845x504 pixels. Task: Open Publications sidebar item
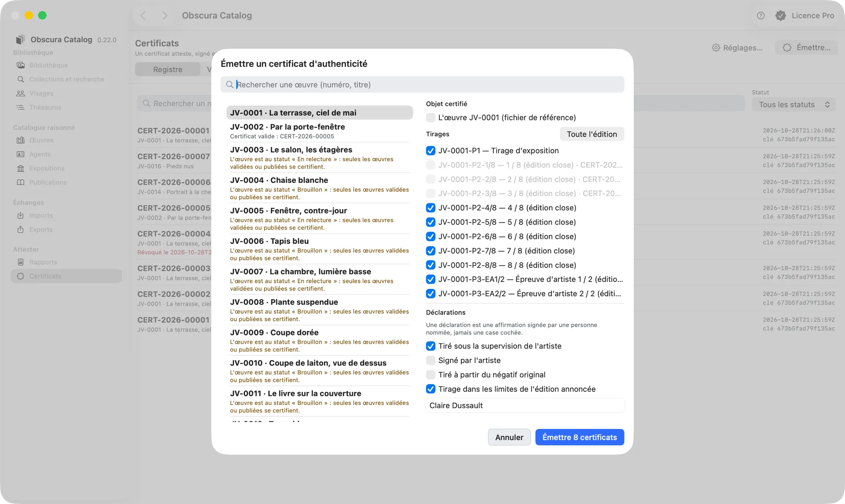pos(48,182)
